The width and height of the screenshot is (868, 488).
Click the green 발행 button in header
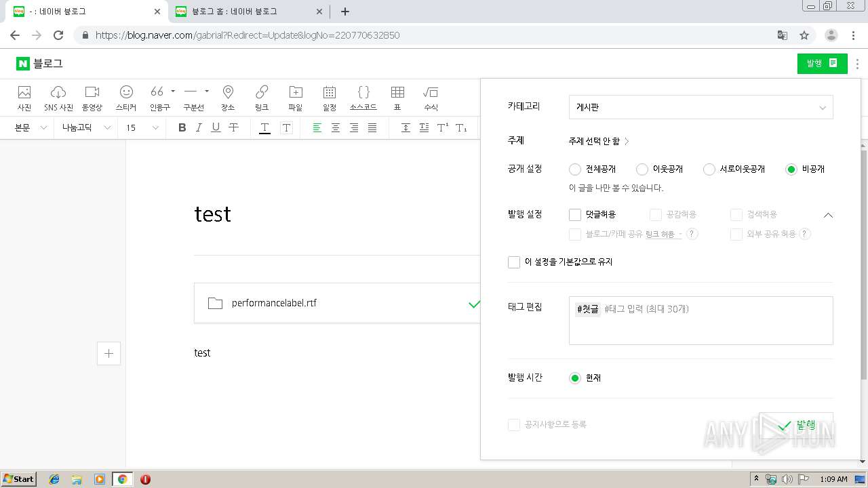[x=822, y=63]
